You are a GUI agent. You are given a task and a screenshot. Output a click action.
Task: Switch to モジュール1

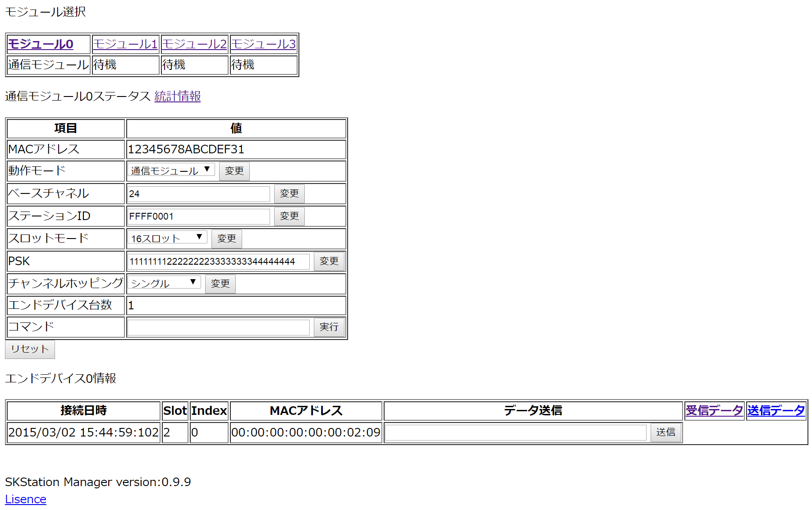coord(125,44)
